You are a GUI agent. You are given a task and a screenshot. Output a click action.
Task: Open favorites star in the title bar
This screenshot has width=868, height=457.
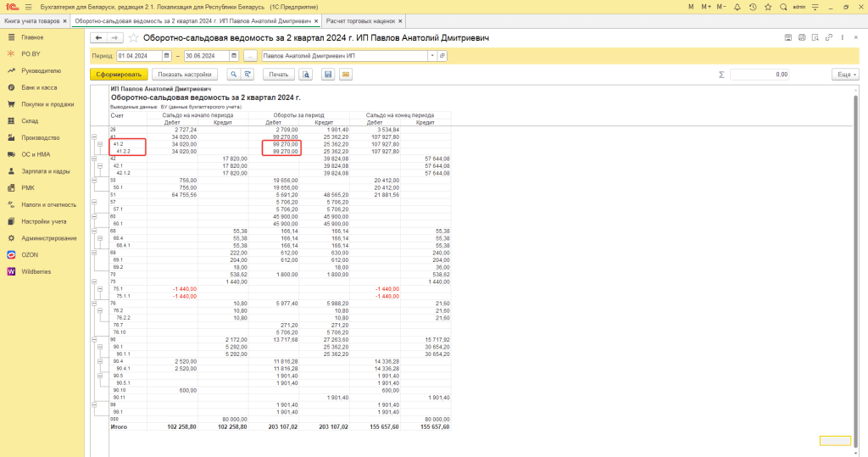pyautogui.click(x=768, y=7)
